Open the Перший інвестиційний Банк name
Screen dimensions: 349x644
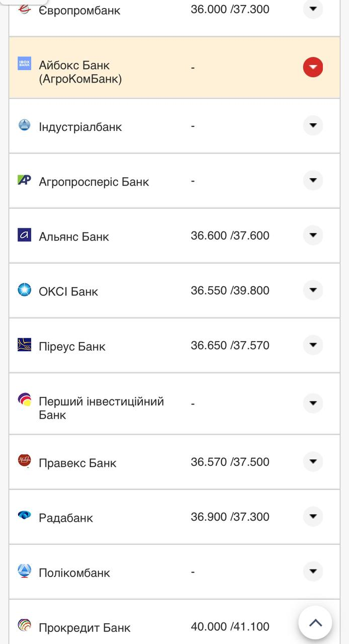101,408
